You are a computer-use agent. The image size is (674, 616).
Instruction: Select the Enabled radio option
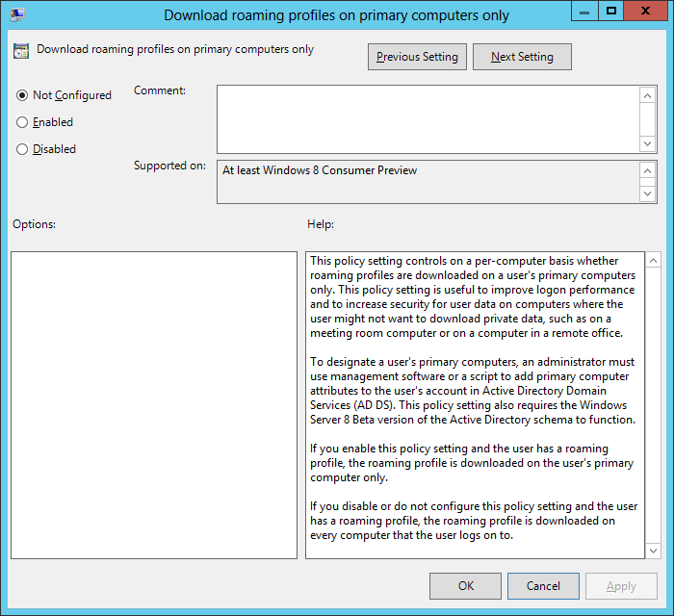22,122
